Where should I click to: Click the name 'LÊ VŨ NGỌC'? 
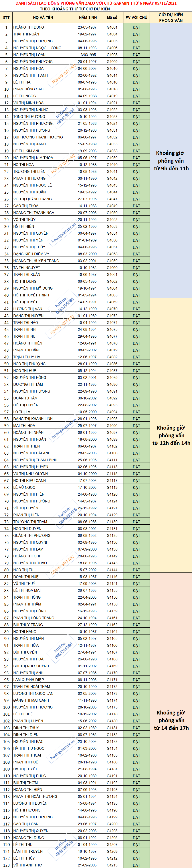[24, 488]
